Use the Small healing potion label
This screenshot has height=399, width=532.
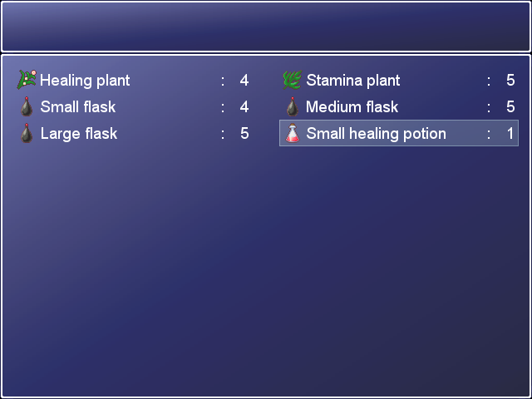click(376, 134)
